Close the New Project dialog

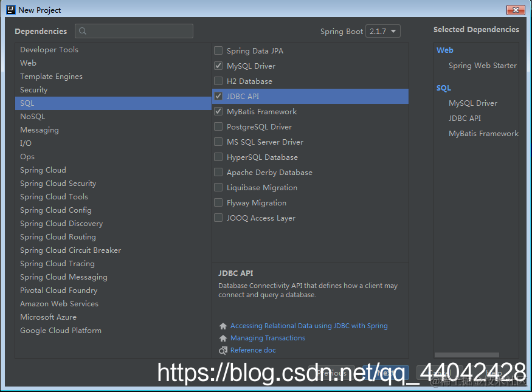tap(516, 10)
